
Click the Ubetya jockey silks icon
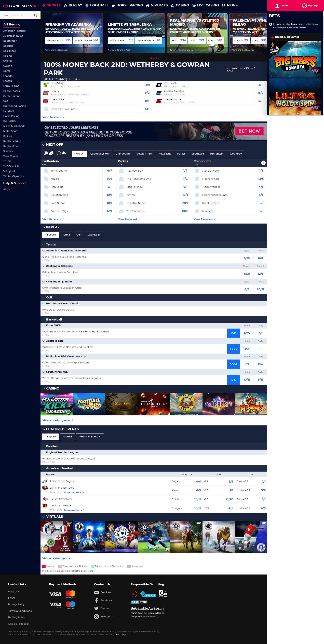coord(46,93)
